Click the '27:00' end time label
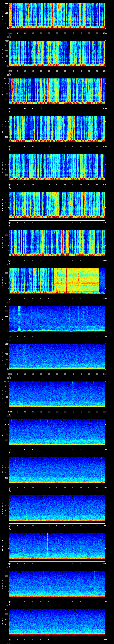Image resolution: width=114 pixels, height=644 pixels. coord(105,487)
